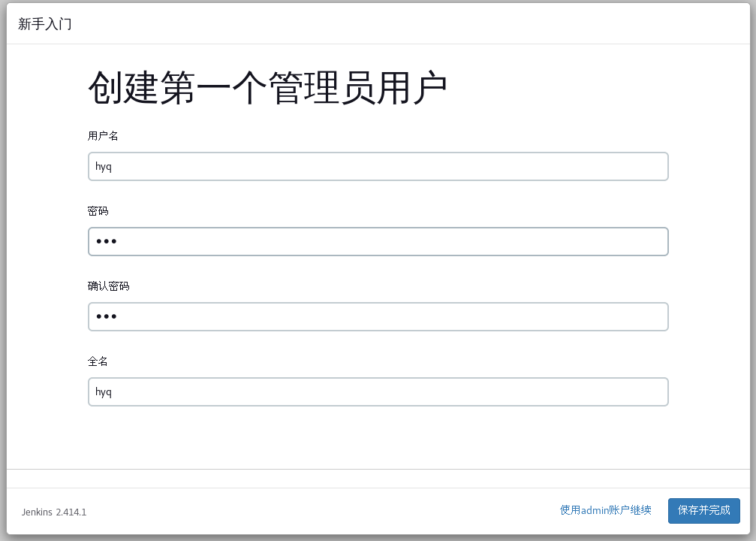Click the Jenkins 2.414.1 version text
The image size is (756, 541).
pos(54,512)
